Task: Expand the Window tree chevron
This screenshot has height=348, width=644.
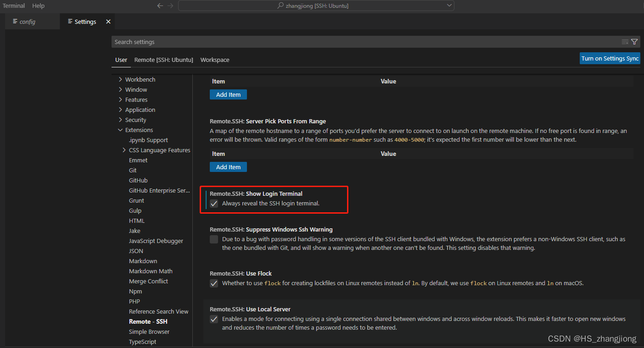Action: [x=120, y=89]
